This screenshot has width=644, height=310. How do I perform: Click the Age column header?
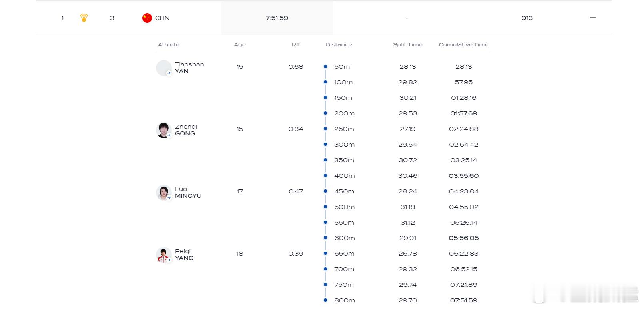pos(240,45)
